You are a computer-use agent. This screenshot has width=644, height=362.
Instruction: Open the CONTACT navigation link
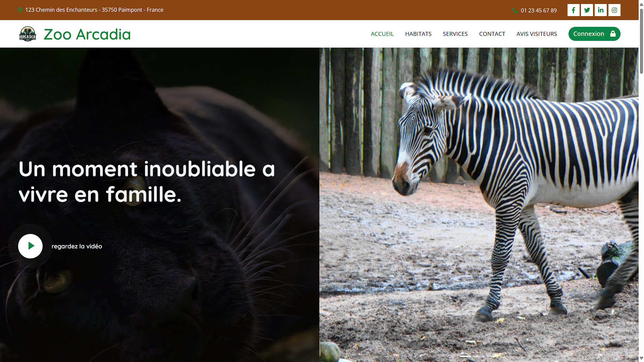click(492, 34)
